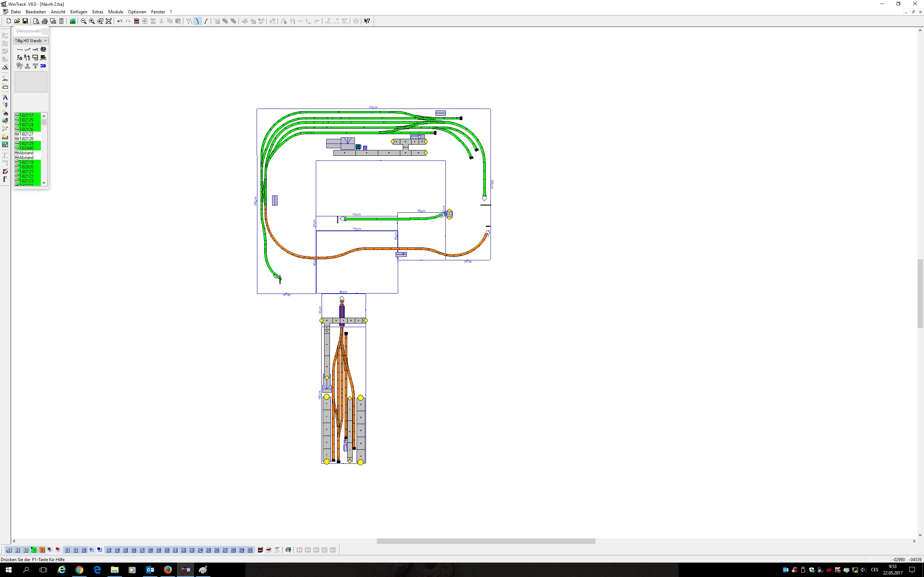The image size is (924, 577).
Task: Toggle layer 13 button
Action: [108, 550]
